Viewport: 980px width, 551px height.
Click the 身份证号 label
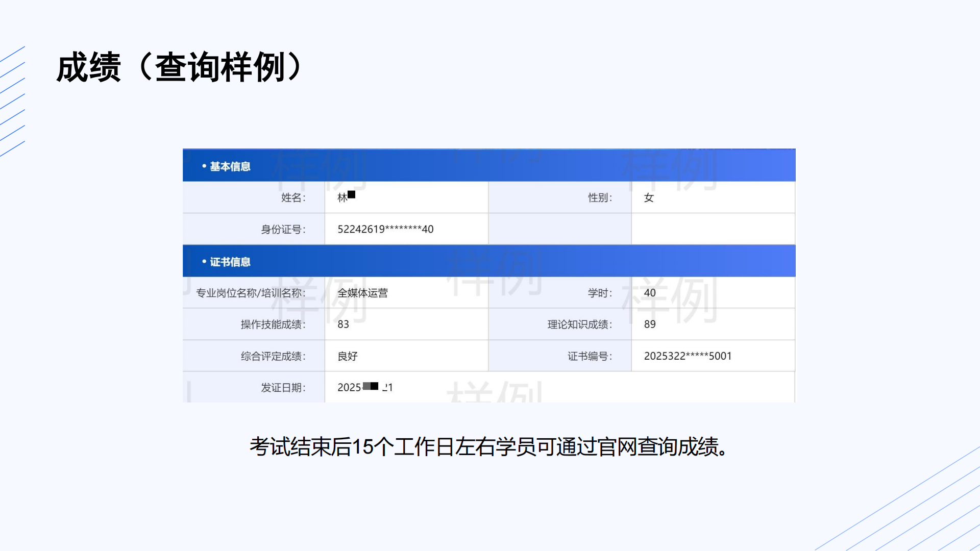(283, 229)
